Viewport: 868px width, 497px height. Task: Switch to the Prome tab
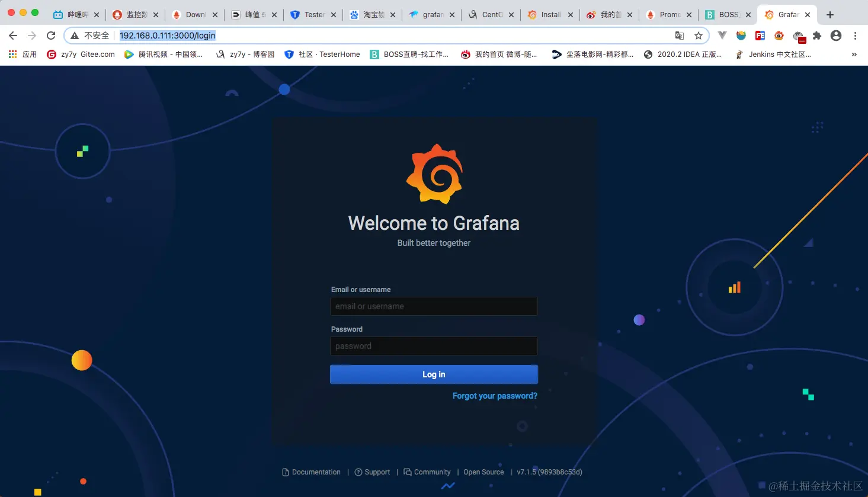[668, 15]
